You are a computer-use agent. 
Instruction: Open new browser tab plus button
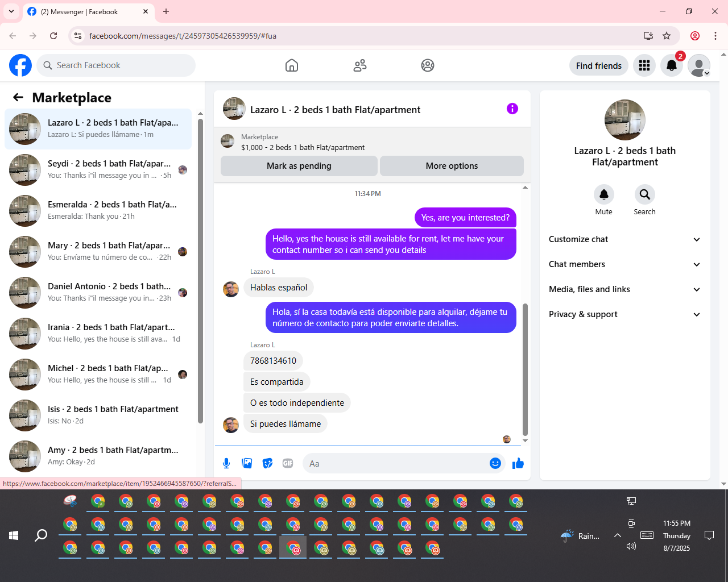[166, 11]
